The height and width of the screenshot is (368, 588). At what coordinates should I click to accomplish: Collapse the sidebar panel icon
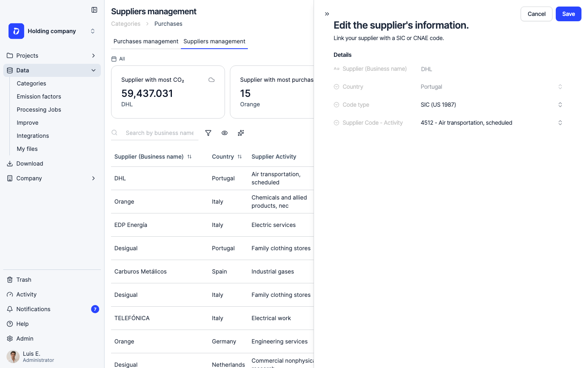point(94,10)
